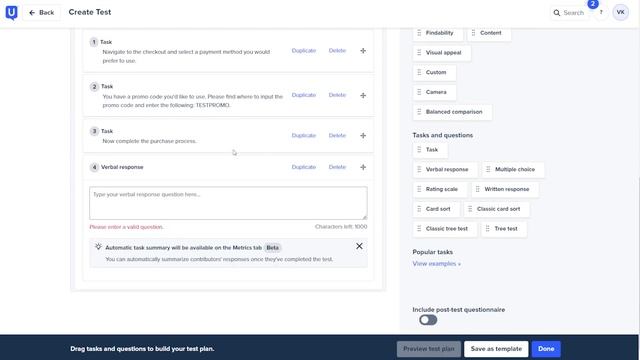
Task: Grab drag handle of Visual appeal block
Action: pos(419,53)
